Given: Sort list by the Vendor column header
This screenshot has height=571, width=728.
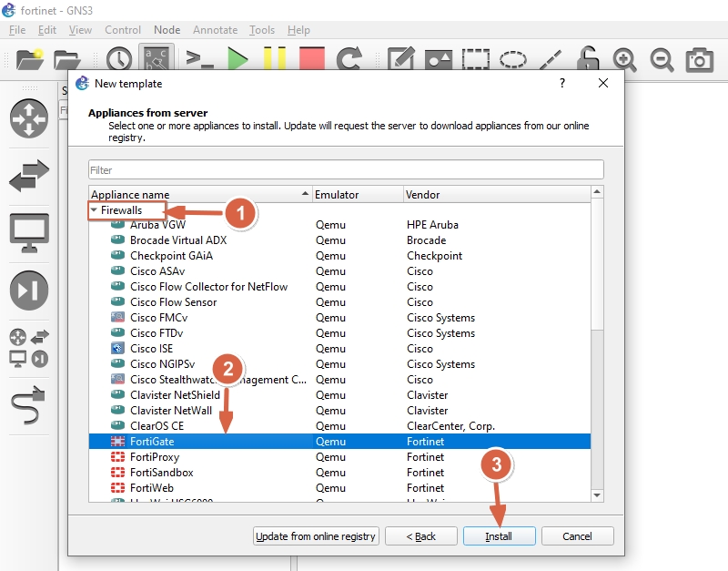Looking at the screenshot, I should [x=496, y=195].
